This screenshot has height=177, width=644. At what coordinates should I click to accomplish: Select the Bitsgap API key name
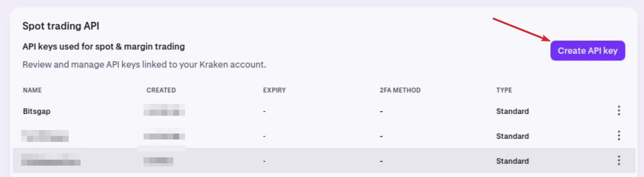[37, 111]
